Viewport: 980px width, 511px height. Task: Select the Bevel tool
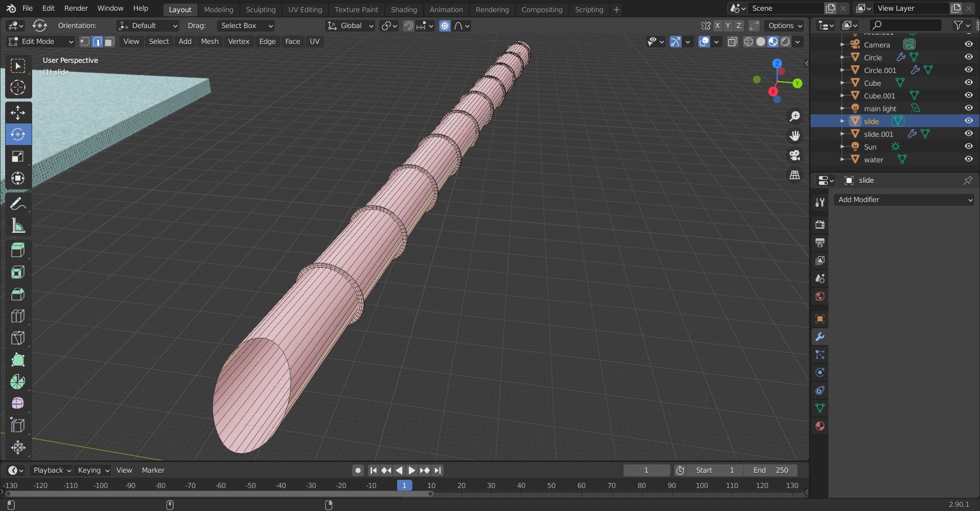(x=18, y=294)
